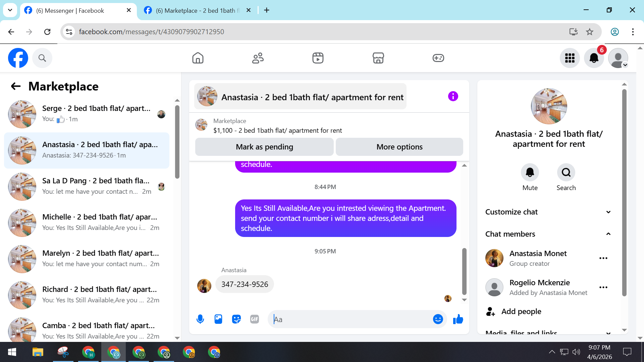Click the Mark as pending button
This screenshot has height=362, width=644.
(264, 147)
